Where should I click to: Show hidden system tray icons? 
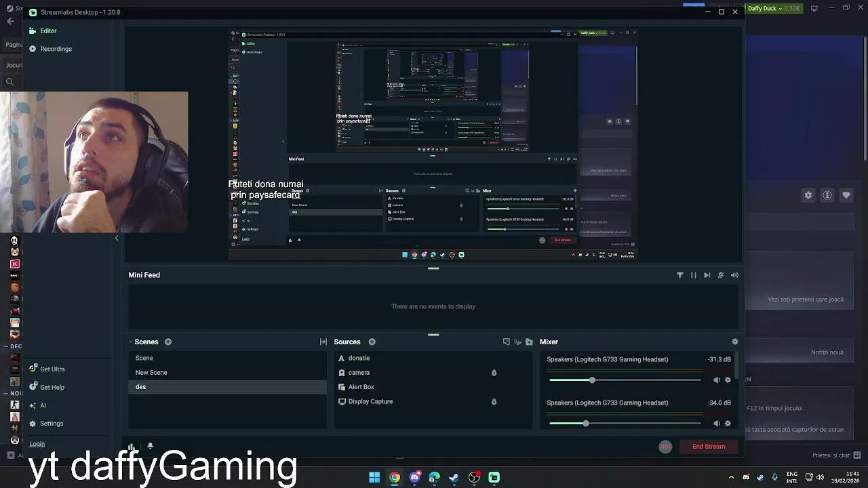[731, 477]
